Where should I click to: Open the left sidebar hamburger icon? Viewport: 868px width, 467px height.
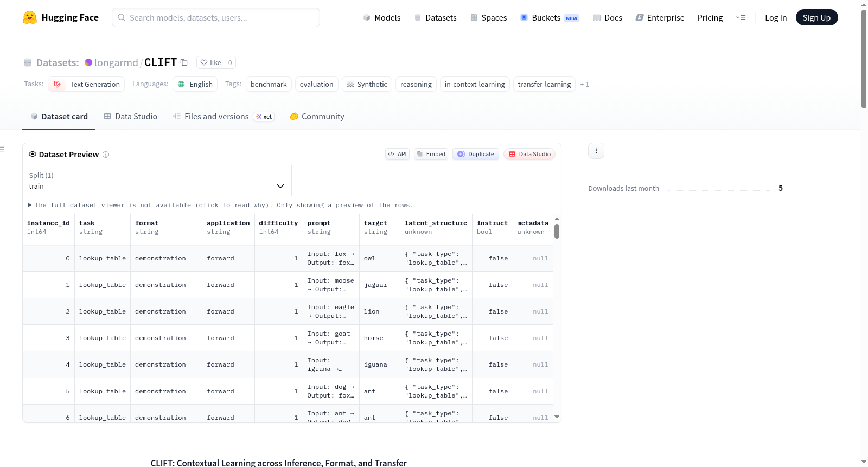2,149
